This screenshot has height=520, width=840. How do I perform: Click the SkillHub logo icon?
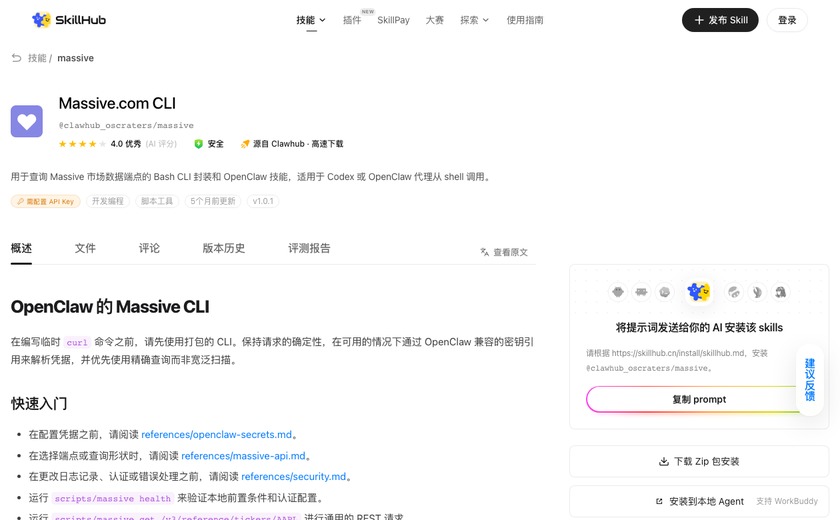click(41, 20)
